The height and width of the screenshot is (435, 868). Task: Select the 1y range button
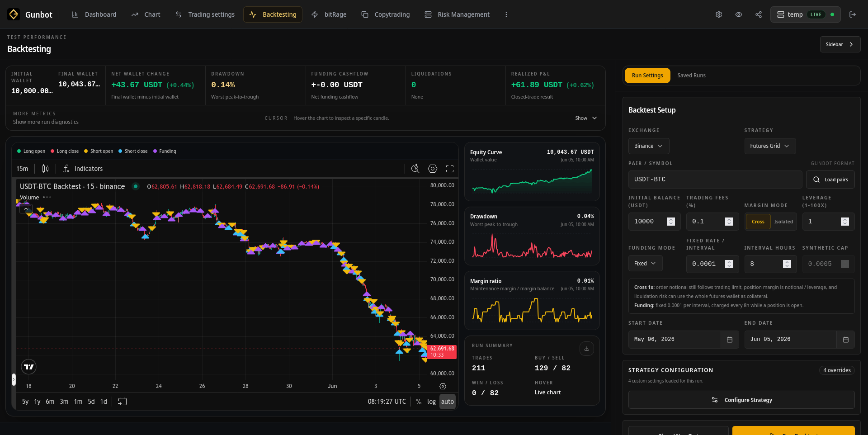pyautogui.click(x=38, y=402)
